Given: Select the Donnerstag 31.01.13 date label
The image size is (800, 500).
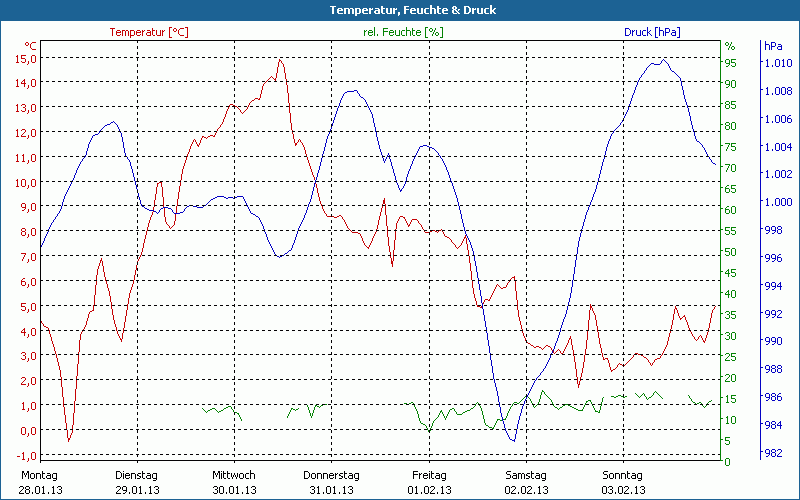Looking at the screenshot, I should pyautogui.click(x=331, y=482).
